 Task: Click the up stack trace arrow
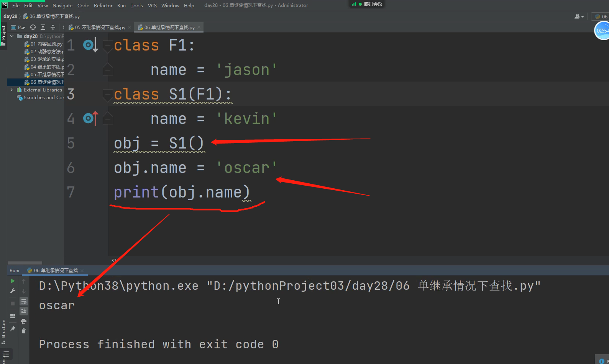click(24, 281)
